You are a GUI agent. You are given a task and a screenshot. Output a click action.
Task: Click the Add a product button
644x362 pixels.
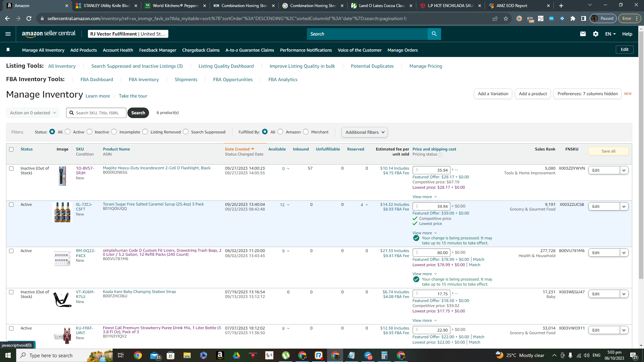pos(533,94)
